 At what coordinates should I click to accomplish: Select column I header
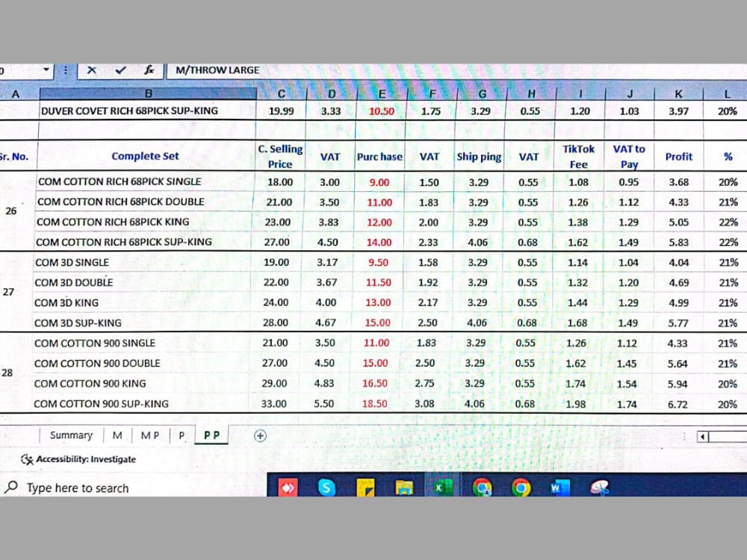(x=580, y=94)
